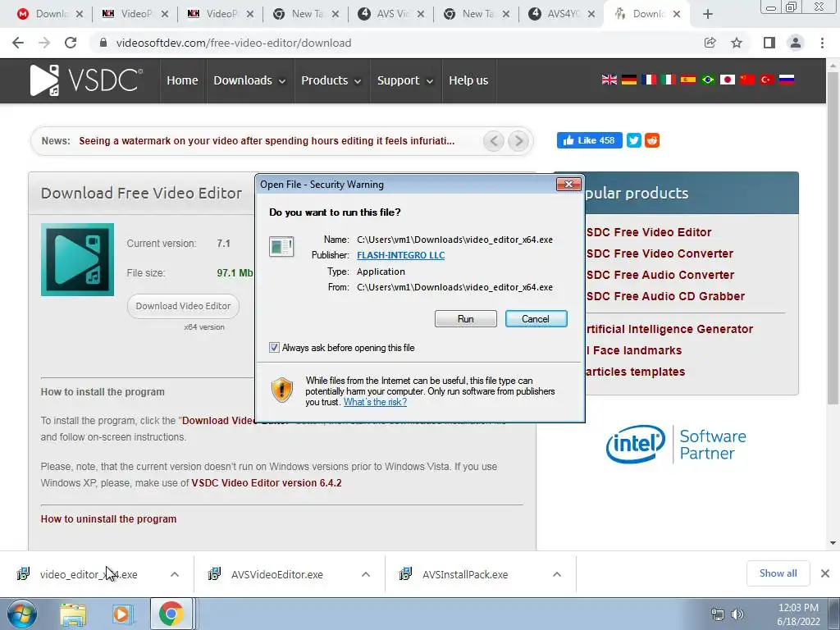This screenshot has width=840, height=630.
Task: Select the UK English language flag
Action: 609,80
